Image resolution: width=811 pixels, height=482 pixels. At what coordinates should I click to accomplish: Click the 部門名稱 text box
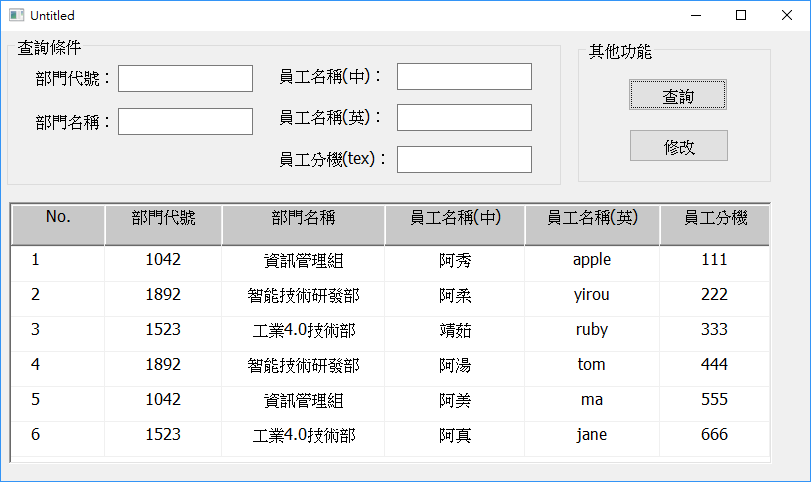(186, 122)
